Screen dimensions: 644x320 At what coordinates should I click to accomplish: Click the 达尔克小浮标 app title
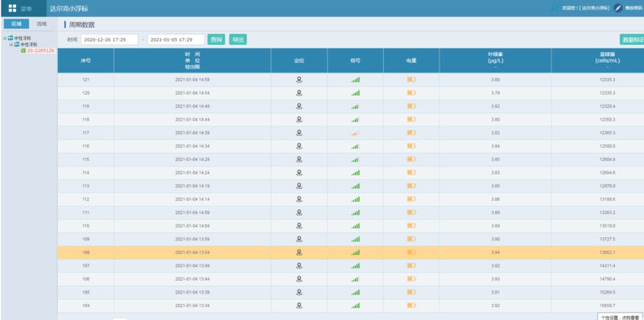(69, 8)
